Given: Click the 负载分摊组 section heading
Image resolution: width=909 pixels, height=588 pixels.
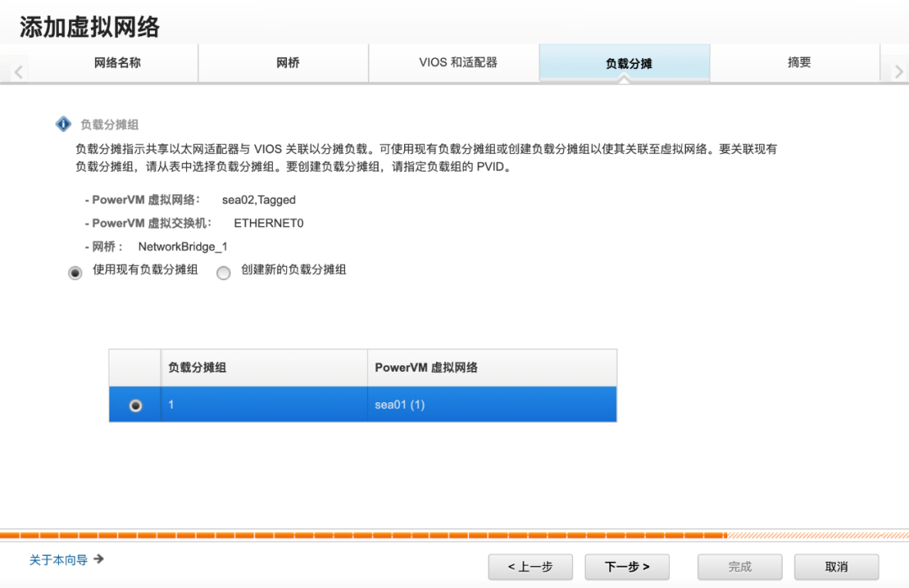Looking at the screenshot, I should (x=109, y=124).
